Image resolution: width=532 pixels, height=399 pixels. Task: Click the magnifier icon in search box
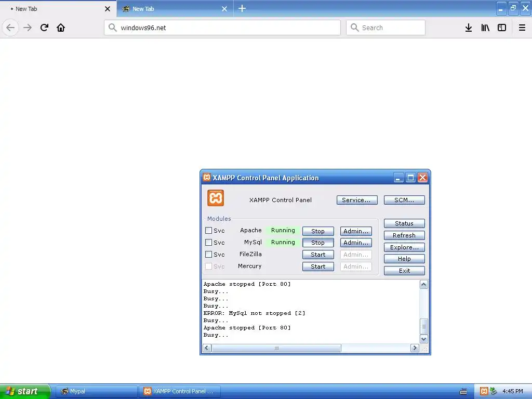coord(354,28)
